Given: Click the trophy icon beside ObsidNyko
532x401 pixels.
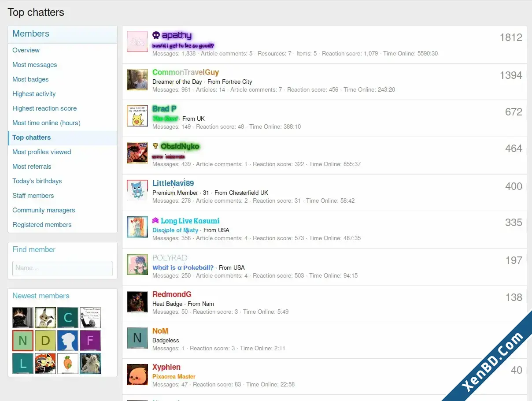Looking at the screenshot, I should pyautogui.click(x=155, y=146).
